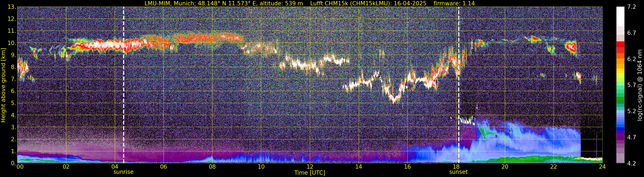
Task: Select the 'sunset' label below the time axis
Action: coord(458,172)
